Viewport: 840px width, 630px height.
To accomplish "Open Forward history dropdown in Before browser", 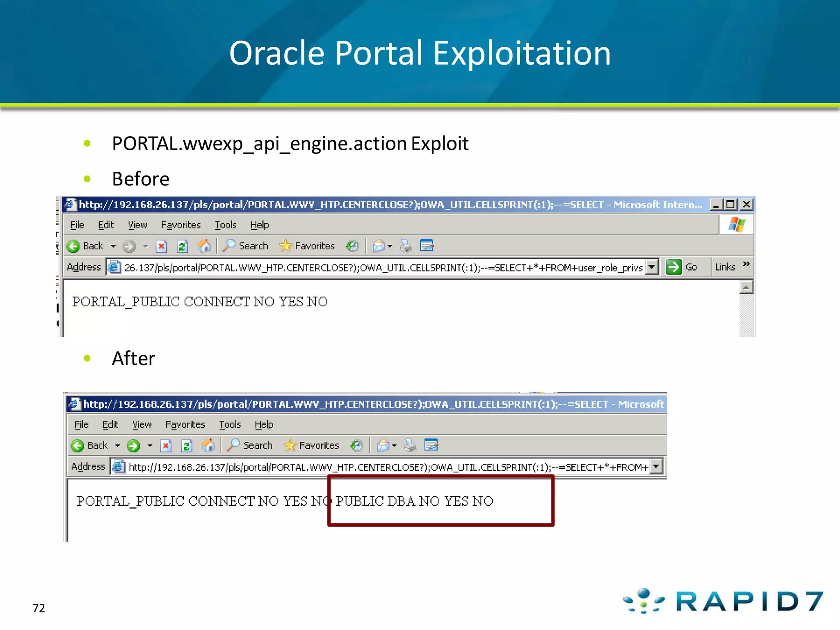I will click(x=146, y=247).
